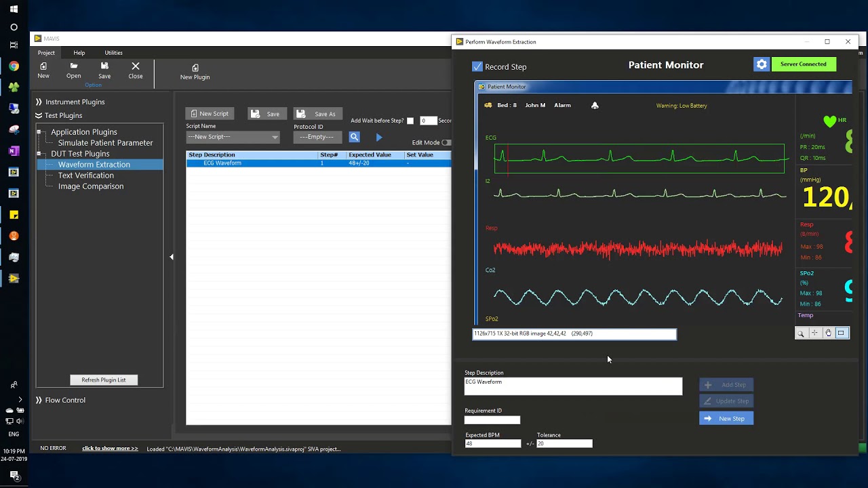Image resolution: width=868 pixels, height=488 pixels.
Task: Click the Step Description text box
Action: 573,386
